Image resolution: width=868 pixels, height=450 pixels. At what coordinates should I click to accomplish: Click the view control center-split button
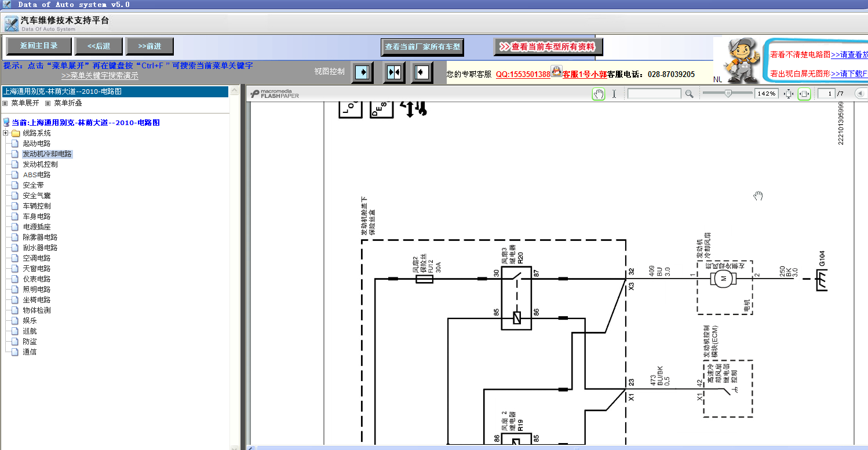pyautogui.click(x=394, y=72)
